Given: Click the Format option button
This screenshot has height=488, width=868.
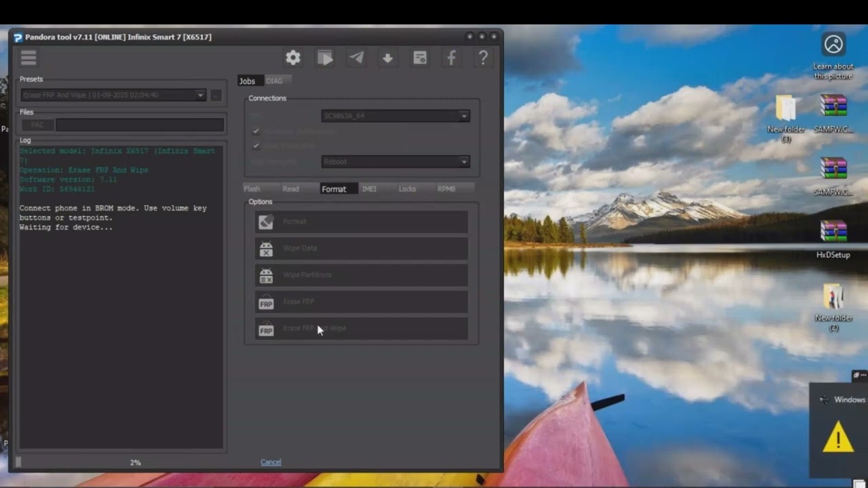Looking at the screenshot, I should click(x=361, y=222).
